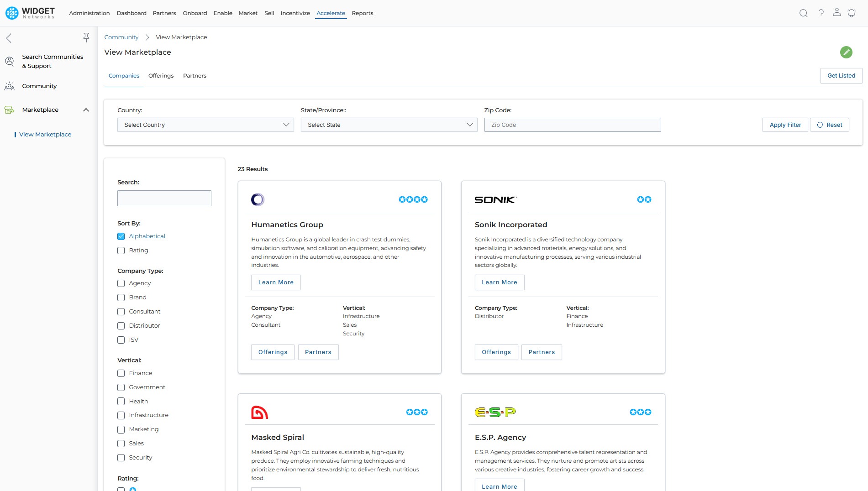Click the Get Listed button
868x491 pixels.
(841, 76)
